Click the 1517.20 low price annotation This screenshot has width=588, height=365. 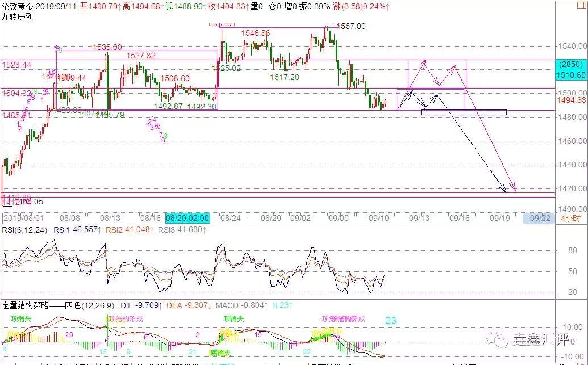click(x=284, y=77)
